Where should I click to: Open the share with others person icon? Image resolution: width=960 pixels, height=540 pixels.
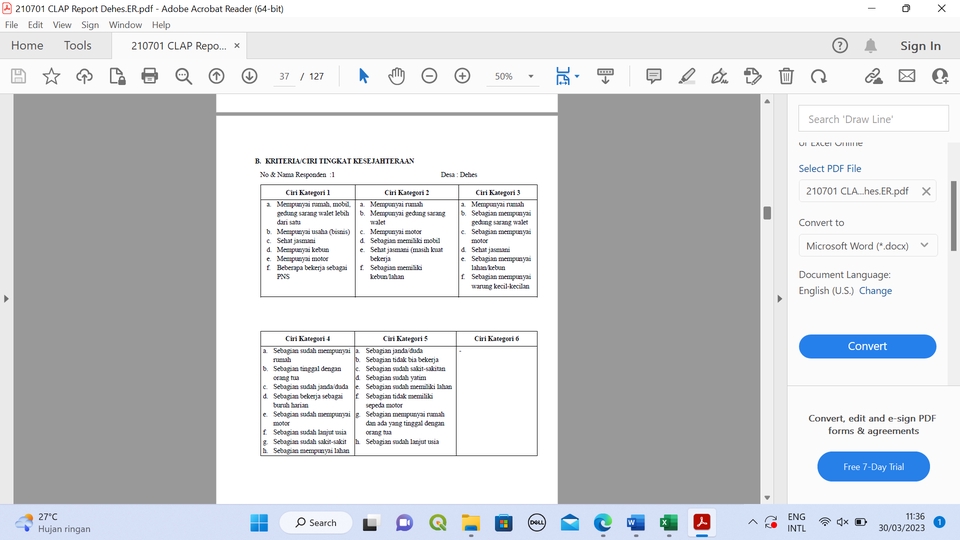pyautogui.click(x=940, y=76)
